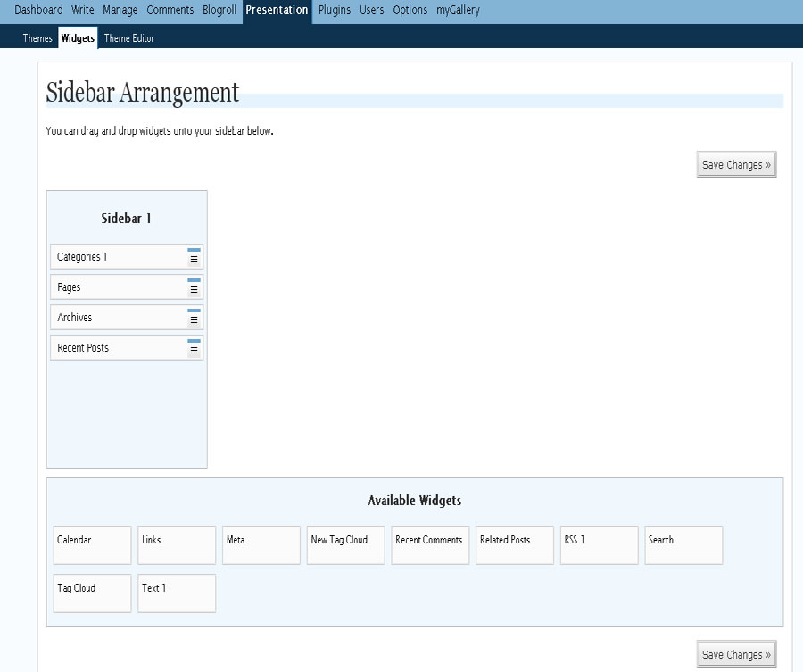The image size is (803, 672).
Task: Open the Comments menu
Action: pos(170,10)
